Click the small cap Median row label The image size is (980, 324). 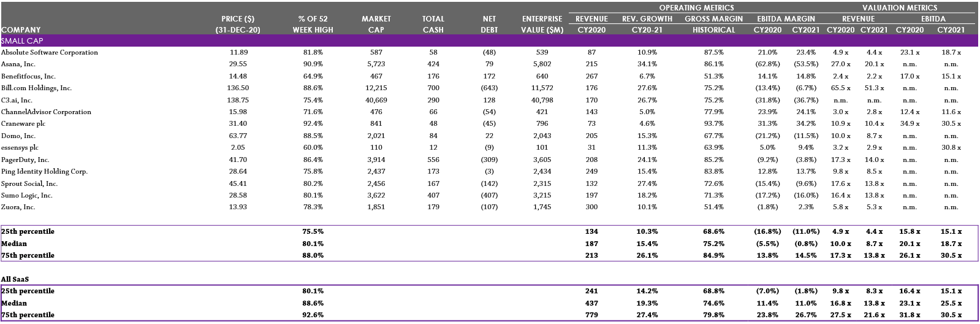tap(14, 244)
